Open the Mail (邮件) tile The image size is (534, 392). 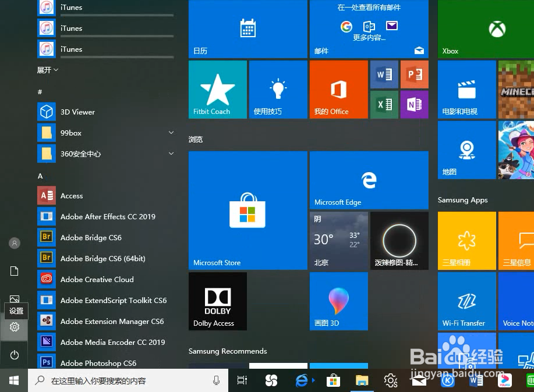coord(369,29)
